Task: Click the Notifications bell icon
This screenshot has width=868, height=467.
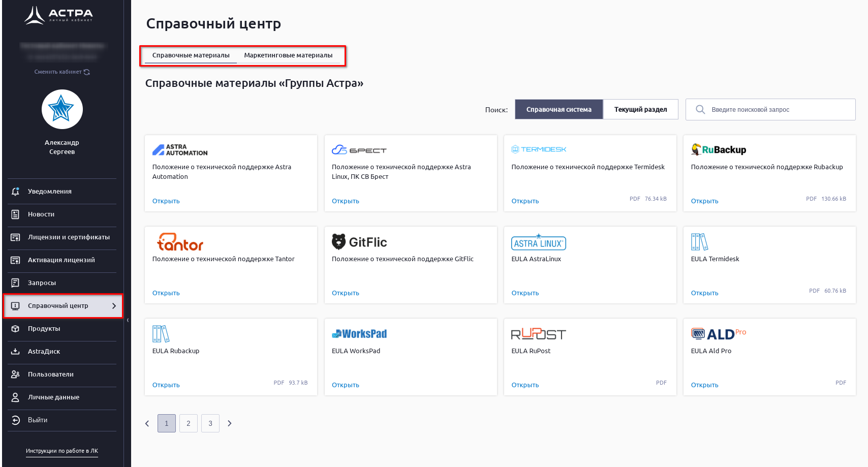Action: pyautogui.click(x=15, y=192)
